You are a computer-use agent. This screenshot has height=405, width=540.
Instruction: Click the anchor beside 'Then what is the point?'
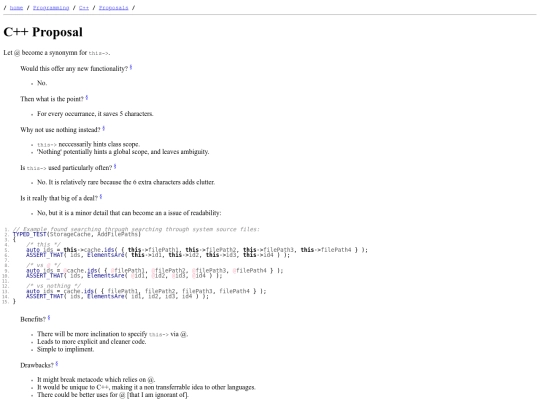pos(87,98)
